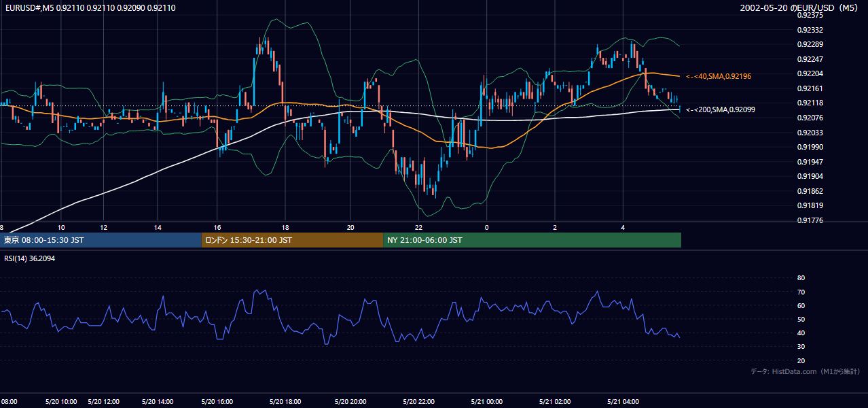Image resolution: width=868 pixels, height=408 pixels.
Task: Click the 5/21 00:00 bottom date label
Action: click(x=486, y=401)
